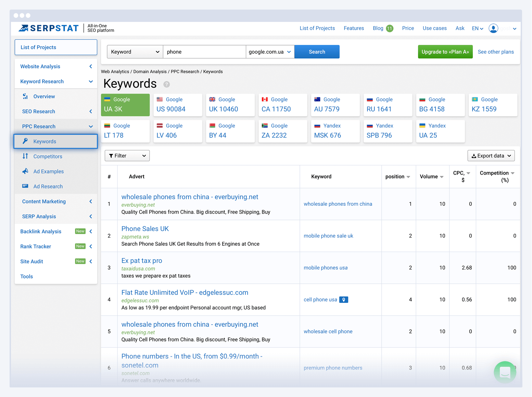The width and height of the screenshot is (532, 397).
Task: Click the location pin icon next to cell phone usa
Action: [x=344, y=300]
